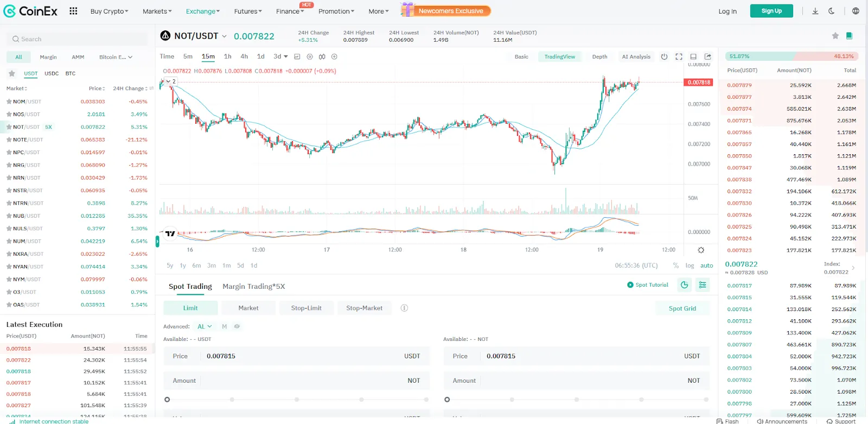Image resolution: width=868 pixels, height=424 pixels.
Task: Expand chart to fullscreen
Action: pos(679,56)
